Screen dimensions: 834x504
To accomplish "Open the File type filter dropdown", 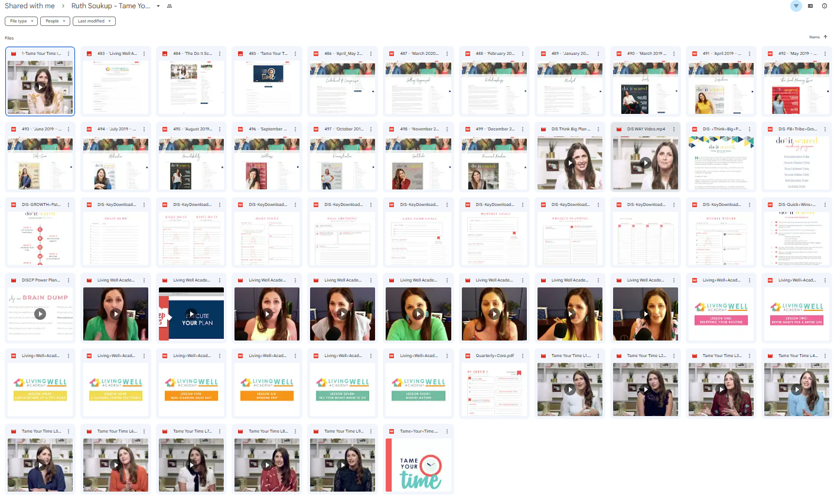I will [21, 21].
